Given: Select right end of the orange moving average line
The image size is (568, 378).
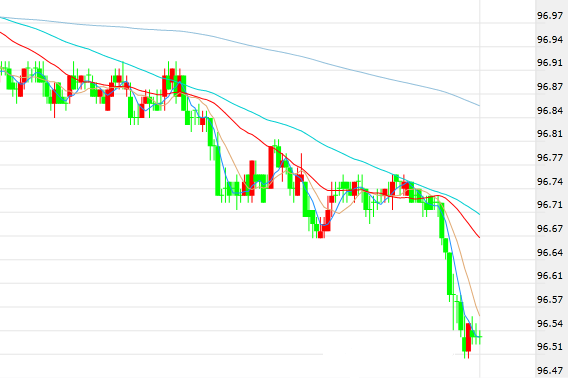Looking at the screenshot, I should tap(479, 315).
